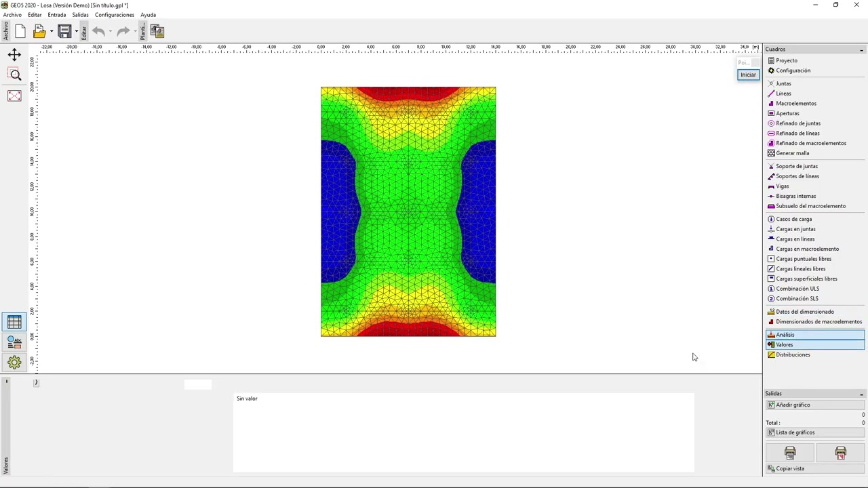868x488 pixels.
Task: Open the Ayuda menu
Action: 148,15
